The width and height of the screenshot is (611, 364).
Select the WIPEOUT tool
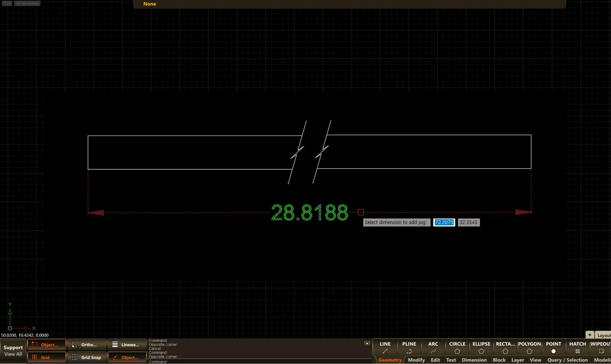(x=600, y=347)
